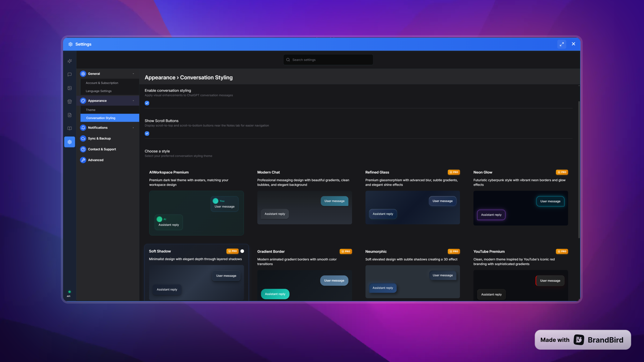Click the Appearance palette icon

coord(83,101)
